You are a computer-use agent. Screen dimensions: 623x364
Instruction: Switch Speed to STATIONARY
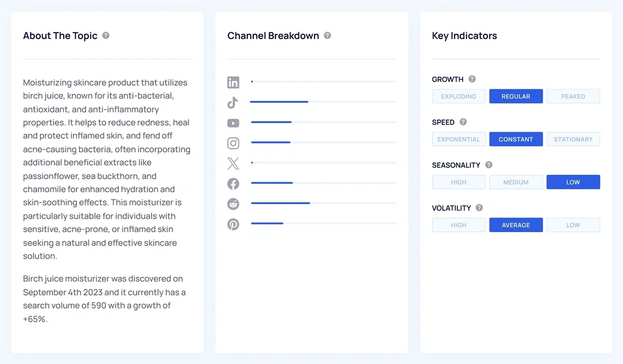coord(573,139)
